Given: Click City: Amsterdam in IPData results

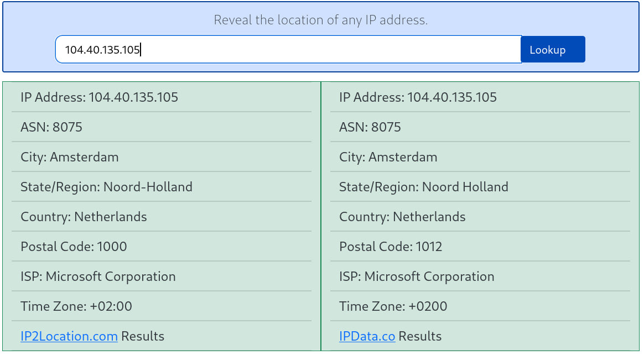Looking at the screenshot, I should point(388,157).
